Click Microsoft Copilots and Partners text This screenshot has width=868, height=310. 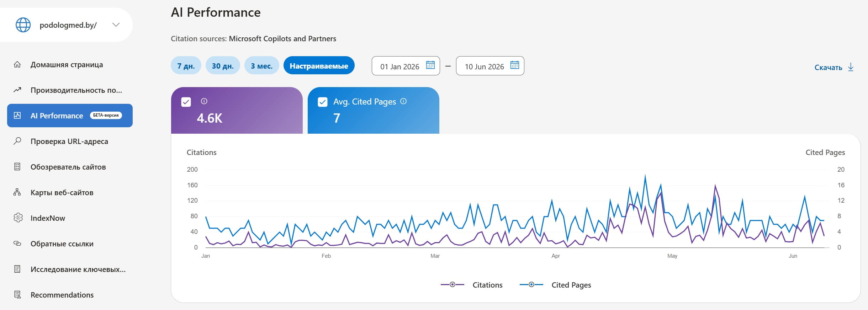click(x=282, y=38)
